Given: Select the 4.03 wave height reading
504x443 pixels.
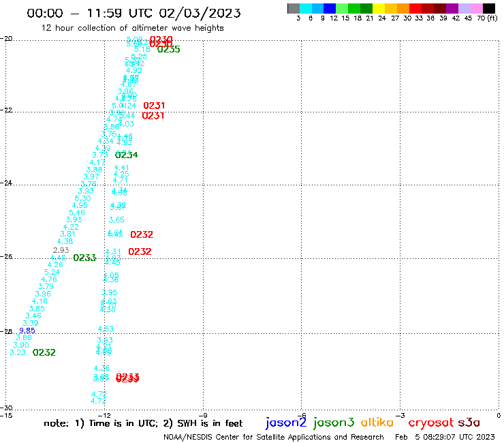Looking at the screenshot, I should (x=126, y=124).
